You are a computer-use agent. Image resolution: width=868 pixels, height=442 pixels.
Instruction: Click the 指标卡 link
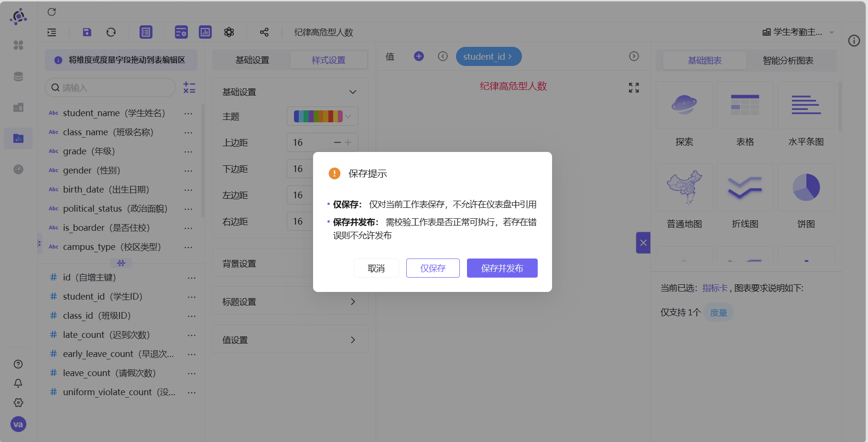715,288
